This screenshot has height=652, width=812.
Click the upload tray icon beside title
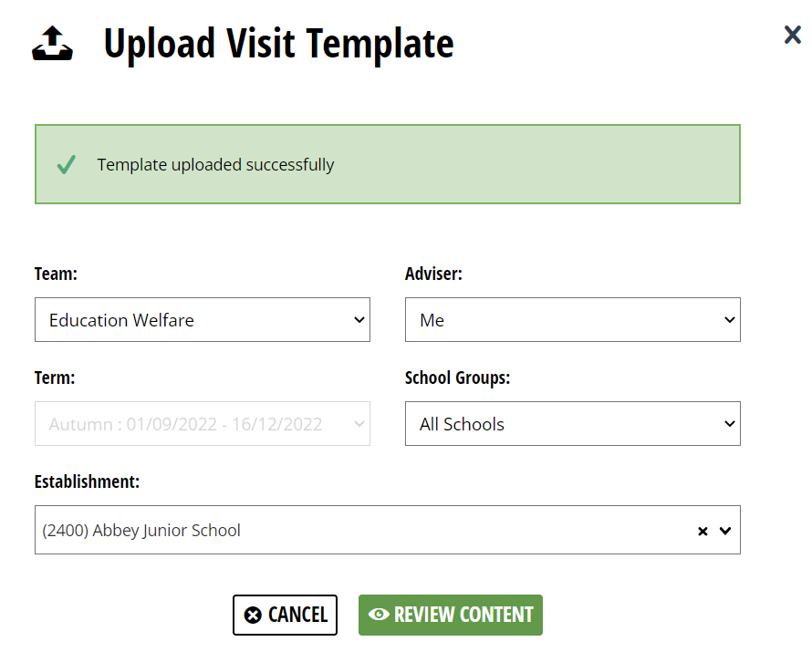52,44
